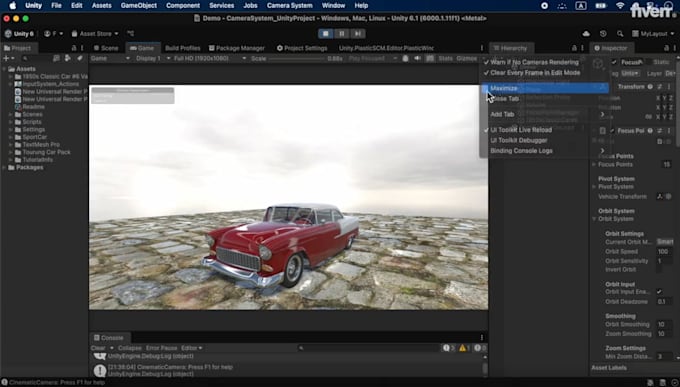Toggle UI Toolkit Live Reload
This screenshot has width=680, height=387.
(x=545, y=130)
